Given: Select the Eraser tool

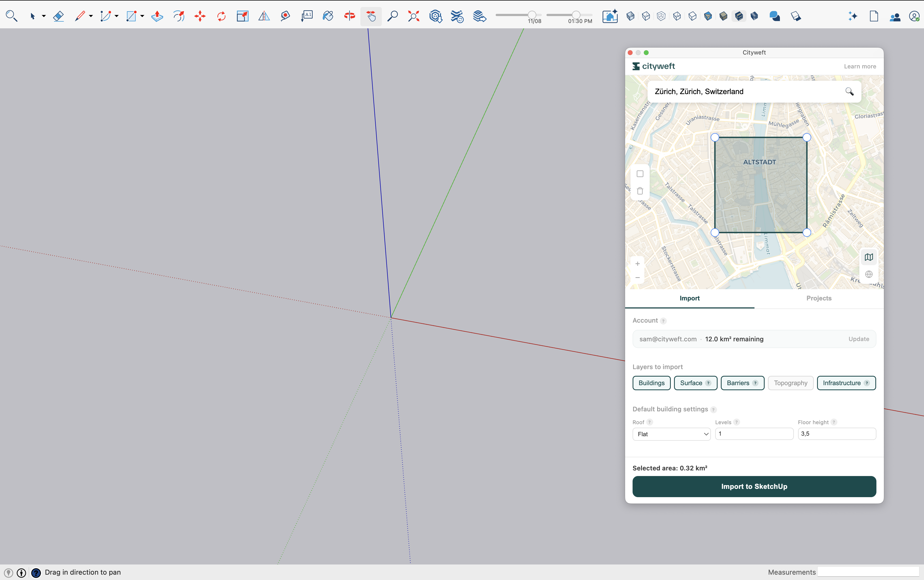Looking at the screenshot, I should point(58,16).
